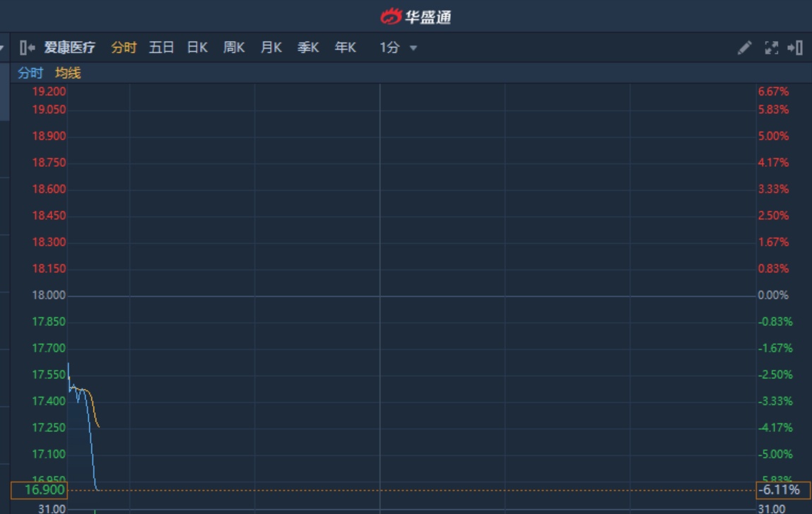Screen dimensions: 812x514
Task: Click the current price label 16.900
Action: click(40, 490)
